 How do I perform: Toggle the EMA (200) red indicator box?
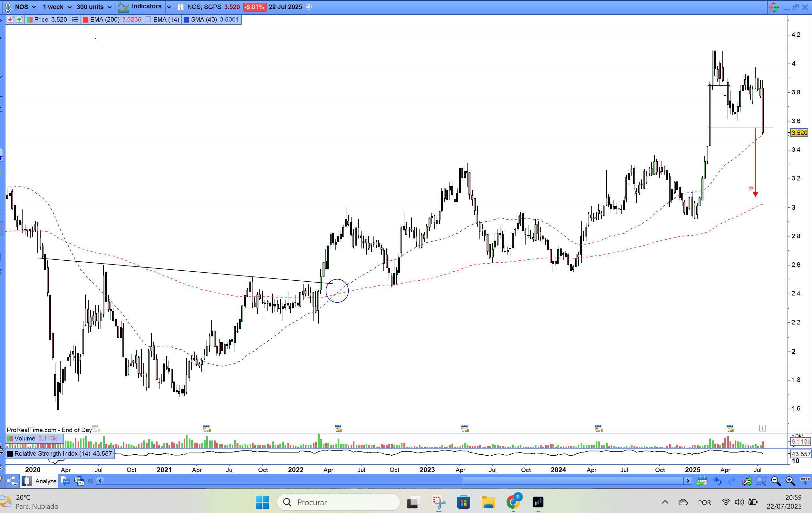86,20
